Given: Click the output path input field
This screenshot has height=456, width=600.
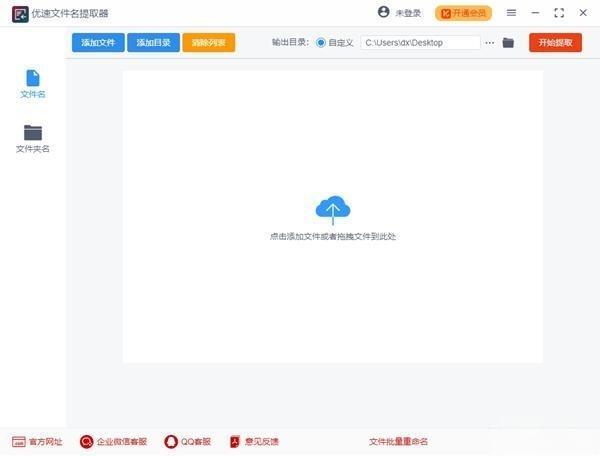Looking at the screenshot, I should (x=420, y=43).
